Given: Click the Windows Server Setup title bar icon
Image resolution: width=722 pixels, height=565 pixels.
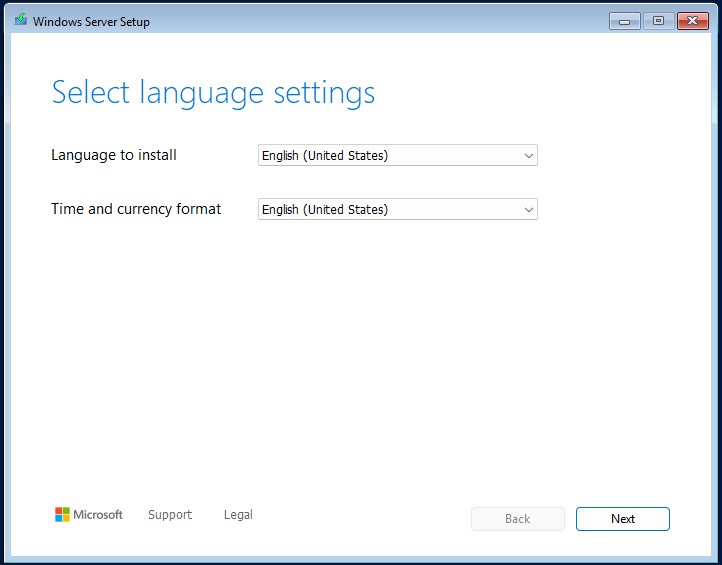Looking at the screenshot, I should (x=20, y=20).
